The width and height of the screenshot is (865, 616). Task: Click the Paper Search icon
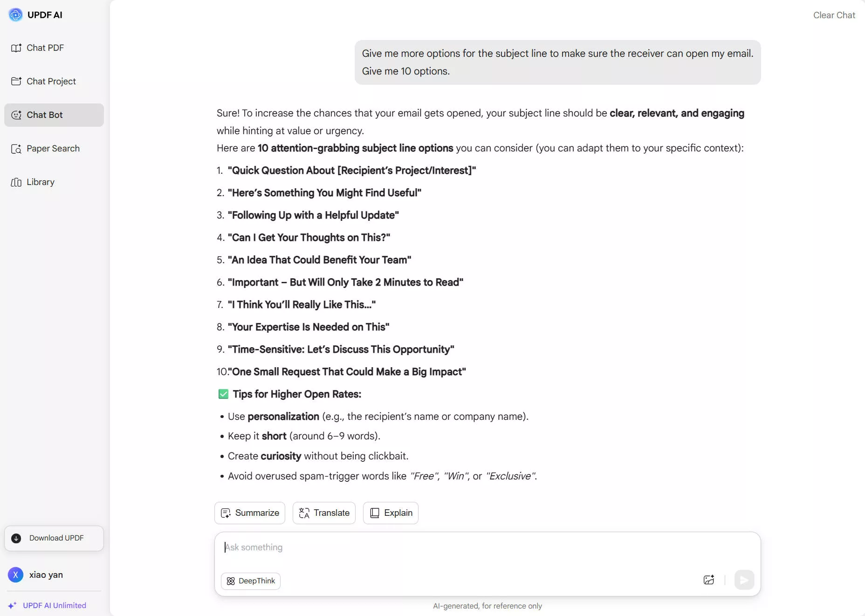click(x=16, y=149)
